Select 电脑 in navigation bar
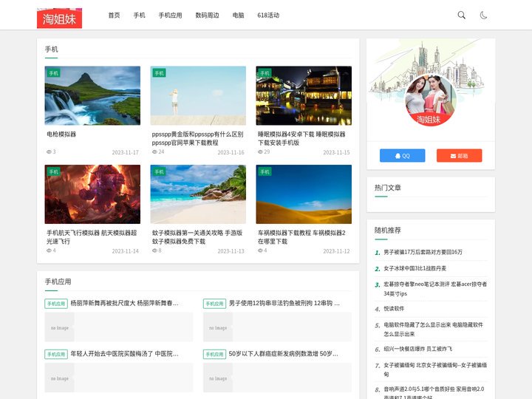532x399 pixels. point(238,16)
